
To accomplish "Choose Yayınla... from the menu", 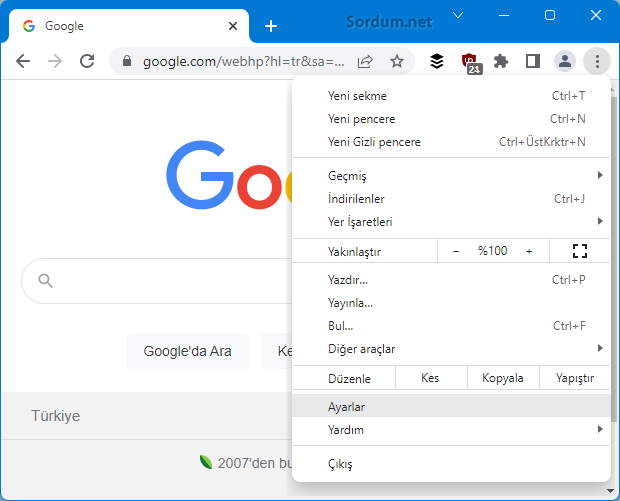I will (451, 303).
